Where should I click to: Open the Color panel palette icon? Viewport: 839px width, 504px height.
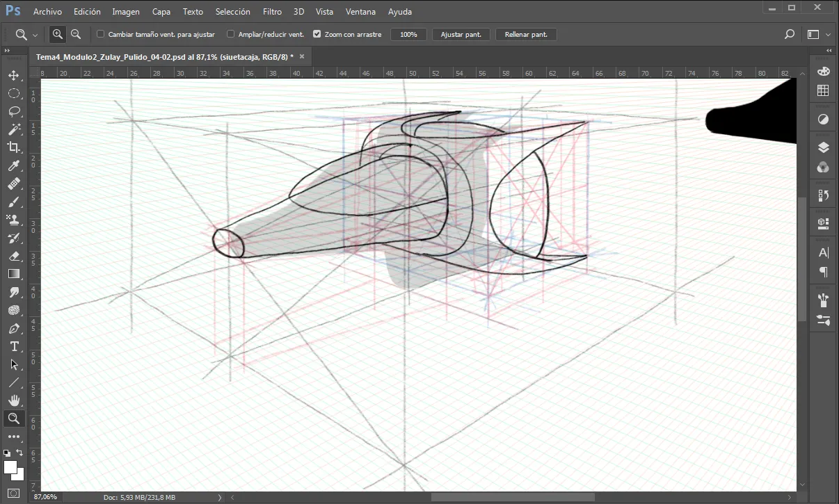tap(823, 72)
